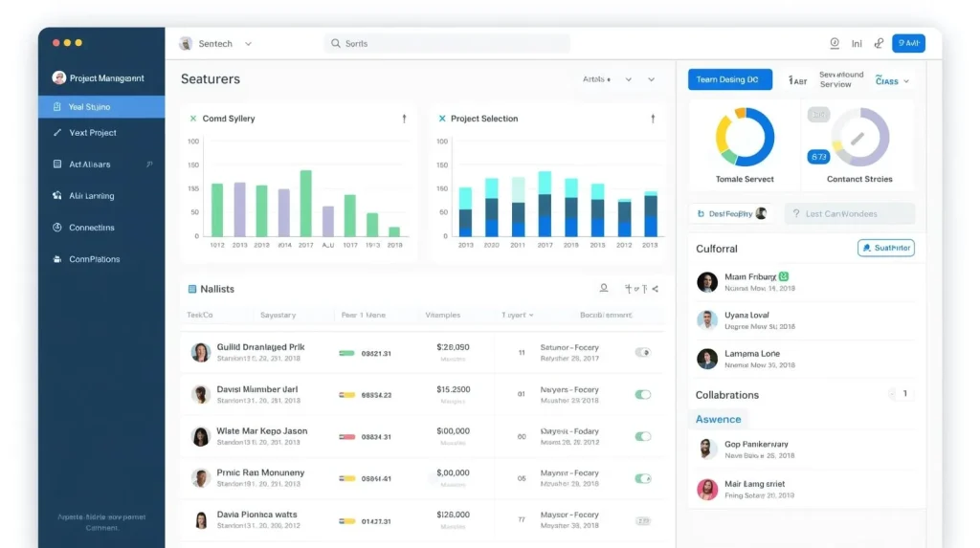The height and width of the screenshot is (548, 980).
Task: Click the pencil icon in Contanct Stroies donut
Action: [x=857, y=138]
